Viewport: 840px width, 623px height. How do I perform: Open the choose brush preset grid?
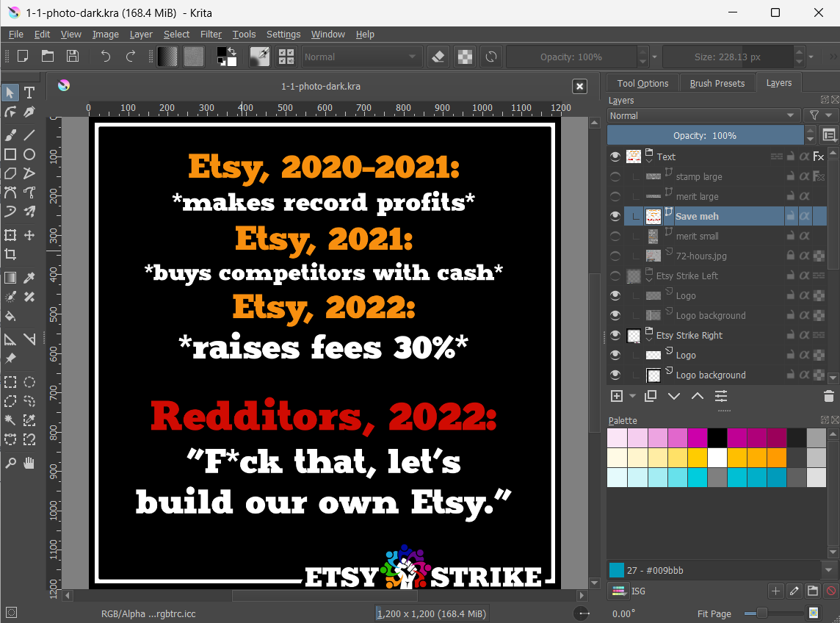286,57
